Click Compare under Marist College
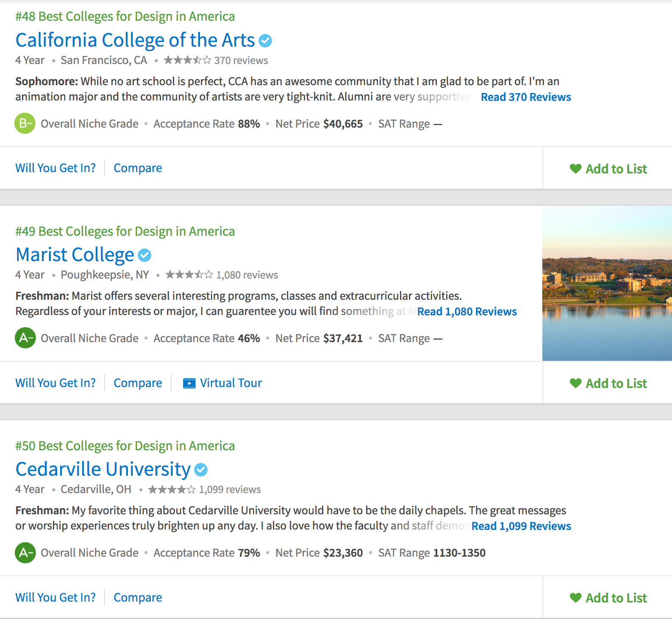 [138, 383]
